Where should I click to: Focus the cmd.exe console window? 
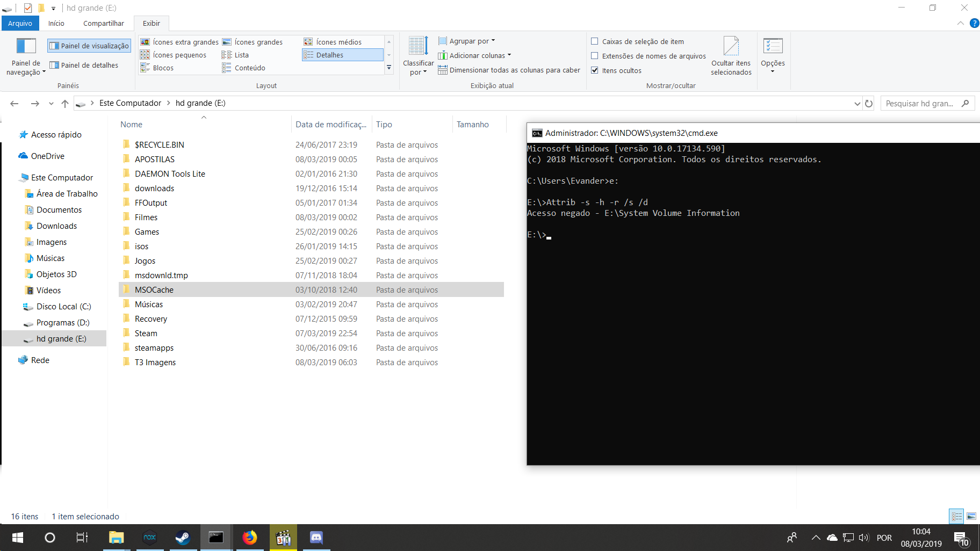[753, 303]
